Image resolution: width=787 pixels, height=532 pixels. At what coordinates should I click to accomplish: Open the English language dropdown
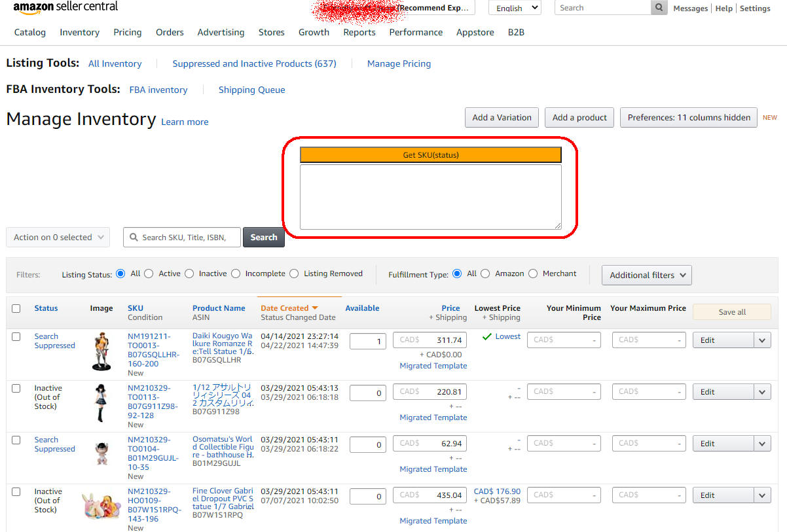click(x=515, y=8)
